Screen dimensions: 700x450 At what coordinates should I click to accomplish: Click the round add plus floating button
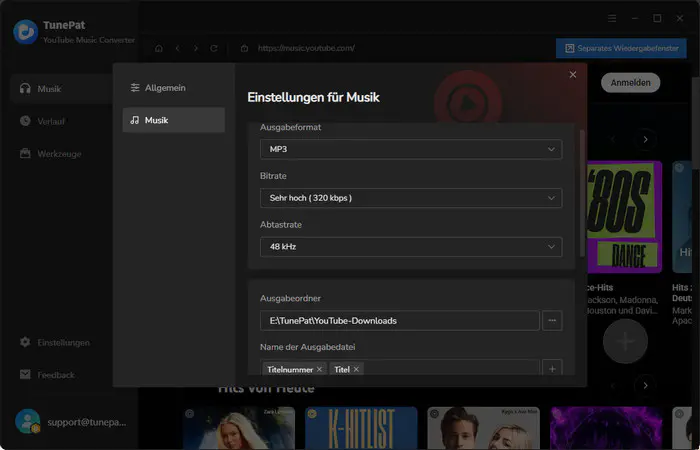coord(625,342)
